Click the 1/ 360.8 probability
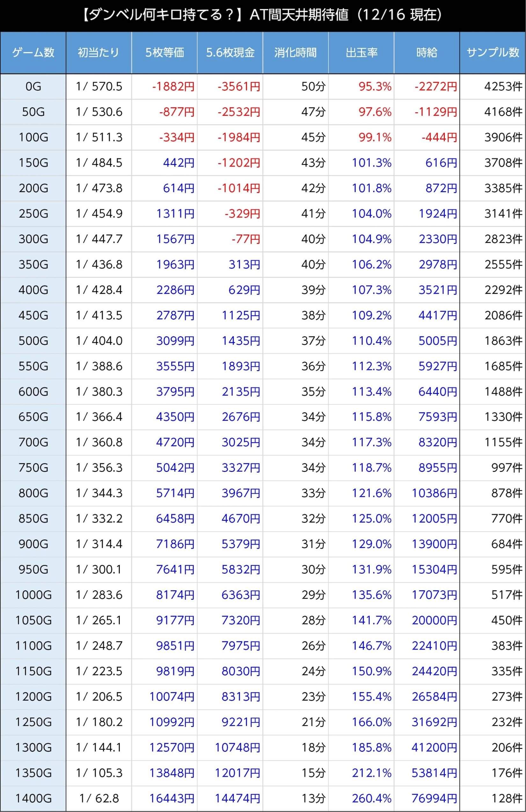526x812 pixels. coord(99,442)
